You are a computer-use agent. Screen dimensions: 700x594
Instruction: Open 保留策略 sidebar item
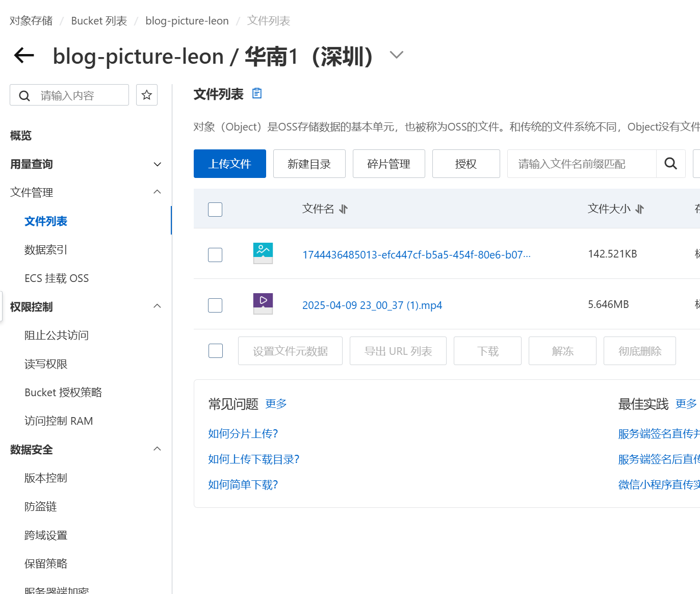click(46, 564)
